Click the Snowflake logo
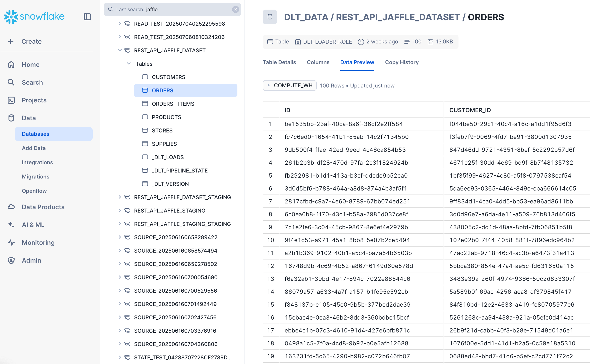This screenshot has height=364, width=590. [34, 17]
